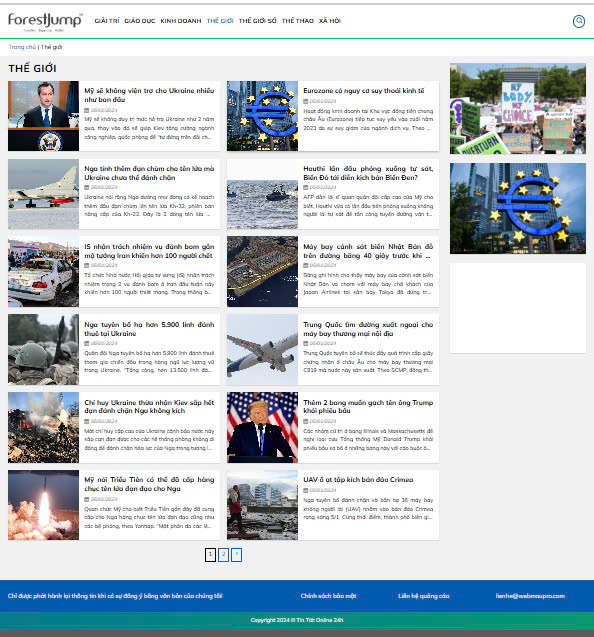Switch to Thể Thao section
The width and height of the screenshot is (594, 637).
click(298, 21)
